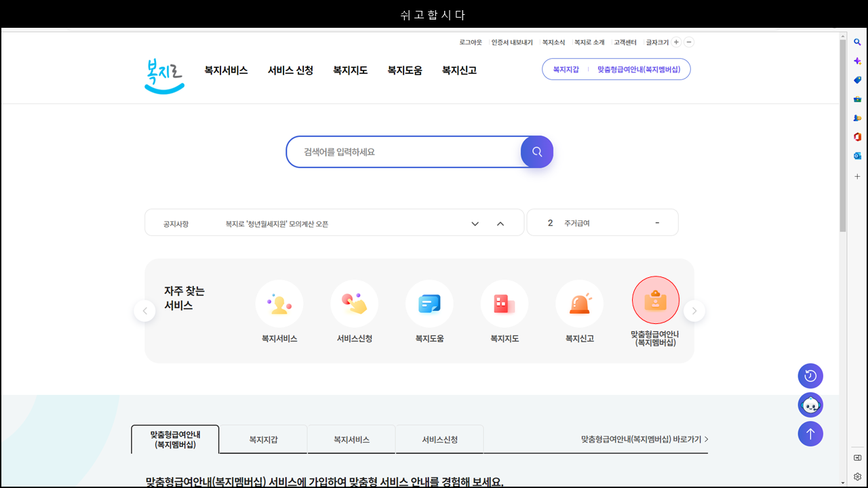Open 복지지도 in main navigation
The image size is (868, 488).
[x=350, y=70]
